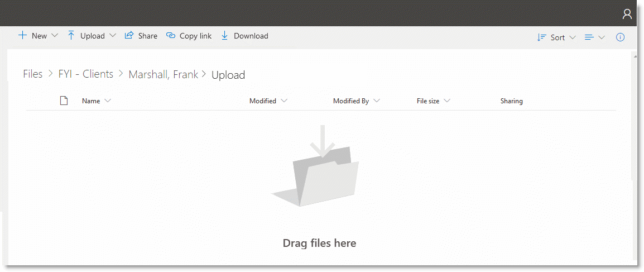Screen dimensions: 644x272
Task: Expand the New dropdown chevron
Action: point(55,36)
